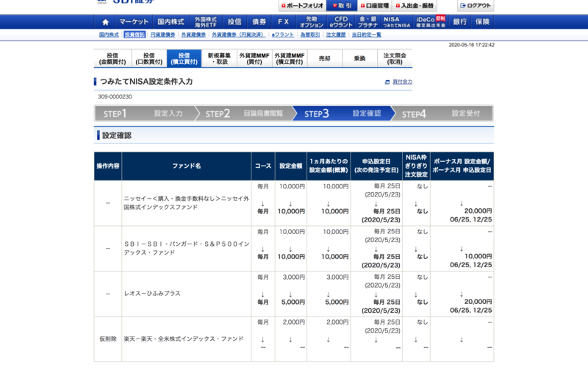588x368 pixels.
Task: Go to the home icon in navigation bar
Action: 105,22
